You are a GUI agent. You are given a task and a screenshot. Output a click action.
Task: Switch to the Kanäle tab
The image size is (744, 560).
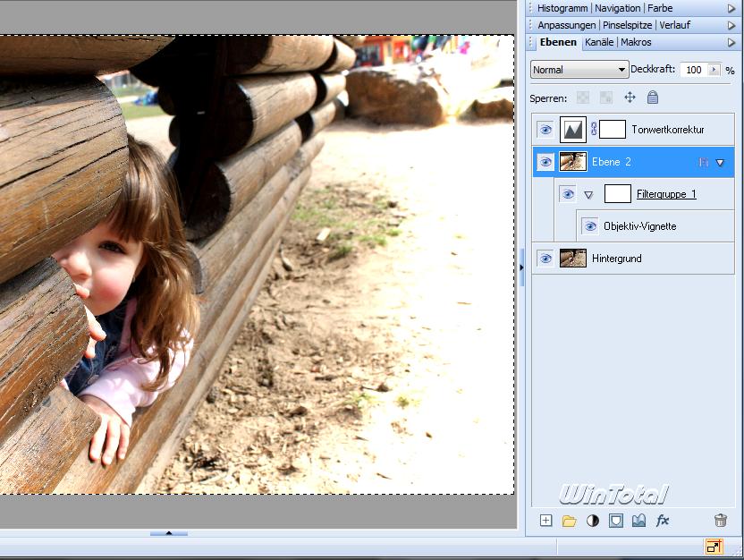coord(598,42)
